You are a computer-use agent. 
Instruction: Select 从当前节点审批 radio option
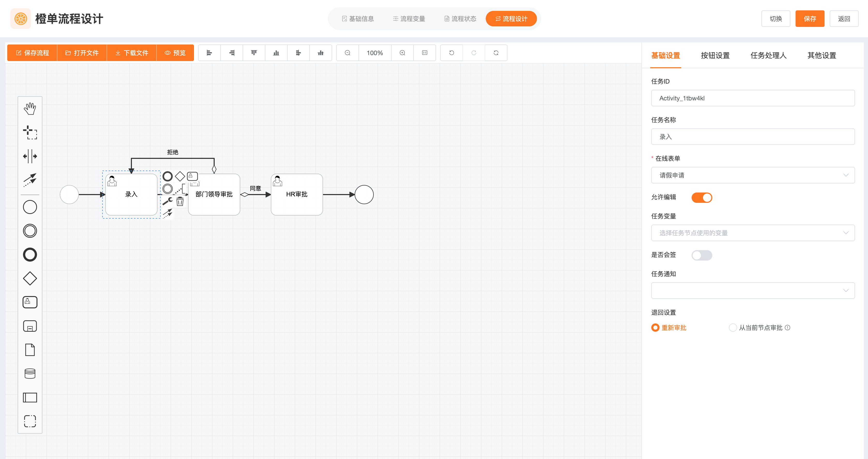732,328
